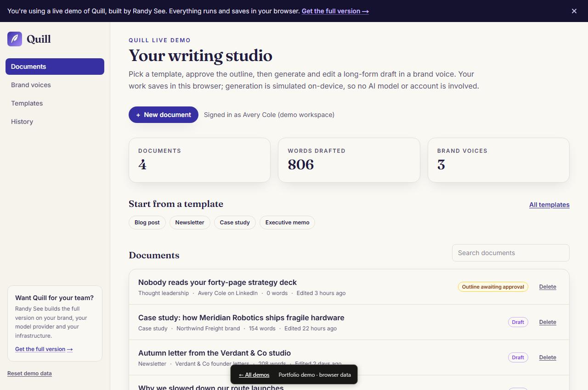Viewport: 588px width, 390px height.
Task: Create a new document
Action: pyautogui.click(x=164, y=115)
